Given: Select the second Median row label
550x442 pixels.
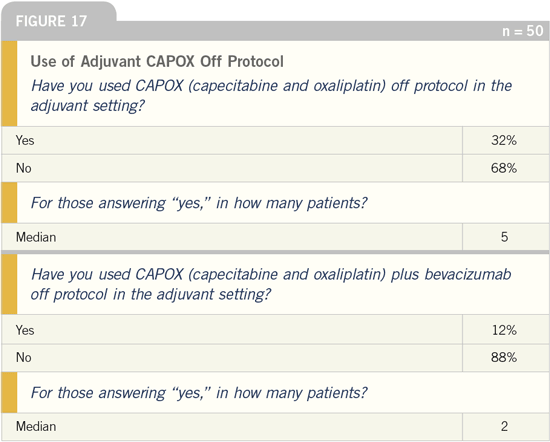Looking at the screenshot, I should click(x=36, y=427).
